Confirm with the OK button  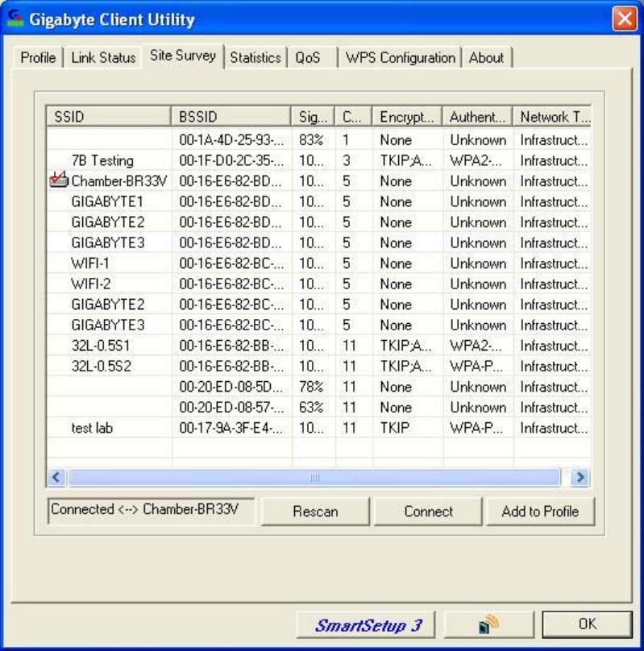tap(587, 624)
